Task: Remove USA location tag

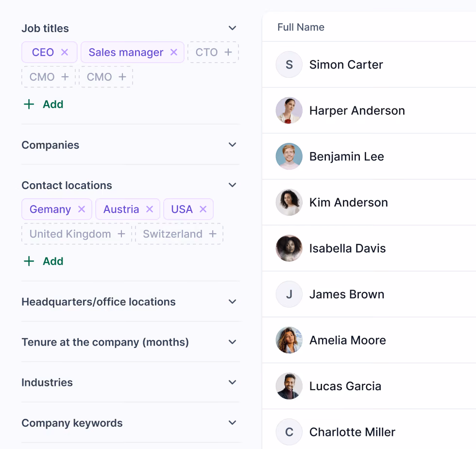Action: tap(203, 209)
